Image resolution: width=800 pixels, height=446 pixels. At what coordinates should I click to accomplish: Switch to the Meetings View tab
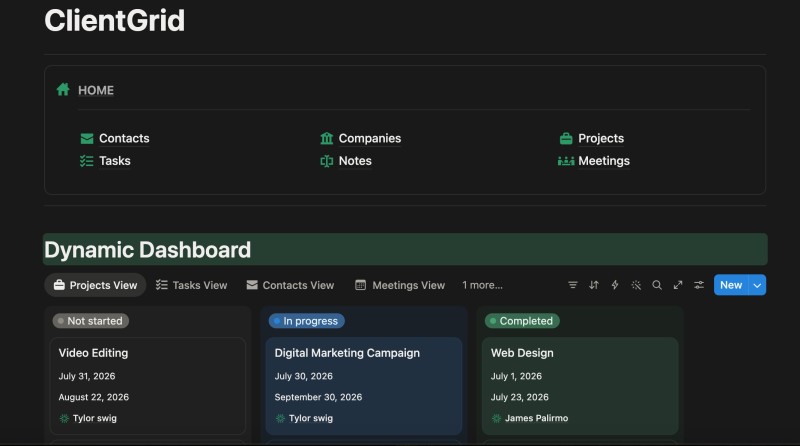coord(399,285)
